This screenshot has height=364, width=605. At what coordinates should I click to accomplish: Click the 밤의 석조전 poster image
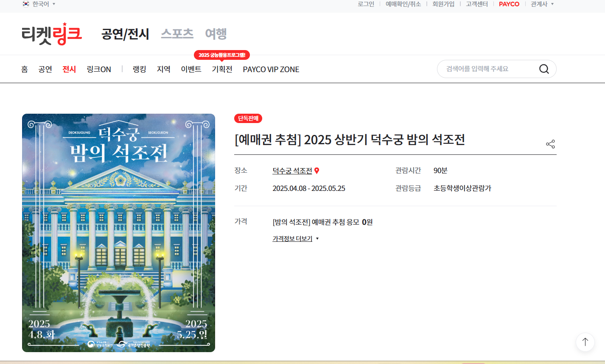coord(118,233)
